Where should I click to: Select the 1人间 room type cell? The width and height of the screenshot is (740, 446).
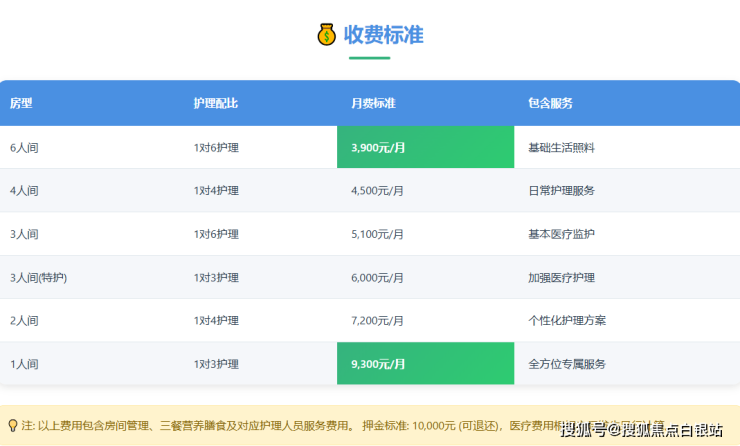click(x=24, y=364)
